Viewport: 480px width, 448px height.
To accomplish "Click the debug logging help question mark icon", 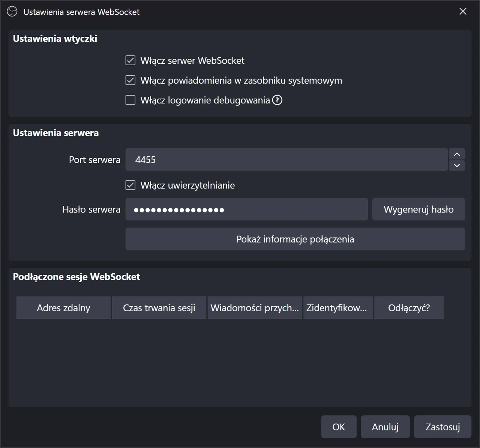I will pyautogui.click(x=277, y=100).
